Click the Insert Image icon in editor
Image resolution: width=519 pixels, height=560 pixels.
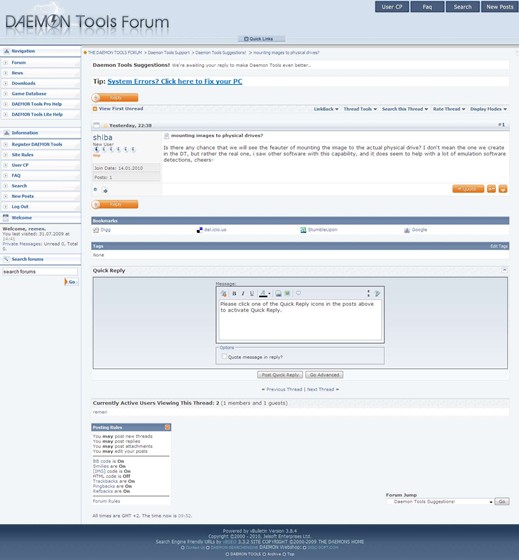click(287, 294)
